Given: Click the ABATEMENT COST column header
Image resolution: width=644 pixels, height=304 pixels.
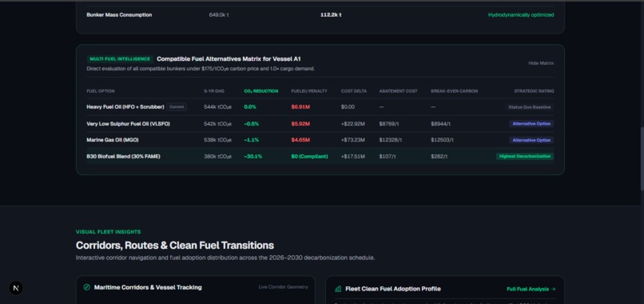Looking at the screenshot, I should [x=398, y=91].
